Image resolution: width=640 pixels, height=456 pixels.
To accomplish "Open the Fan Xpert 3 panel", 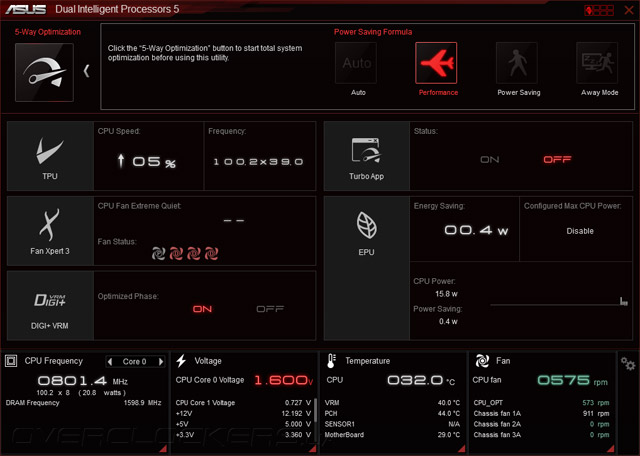I will 50,231.
